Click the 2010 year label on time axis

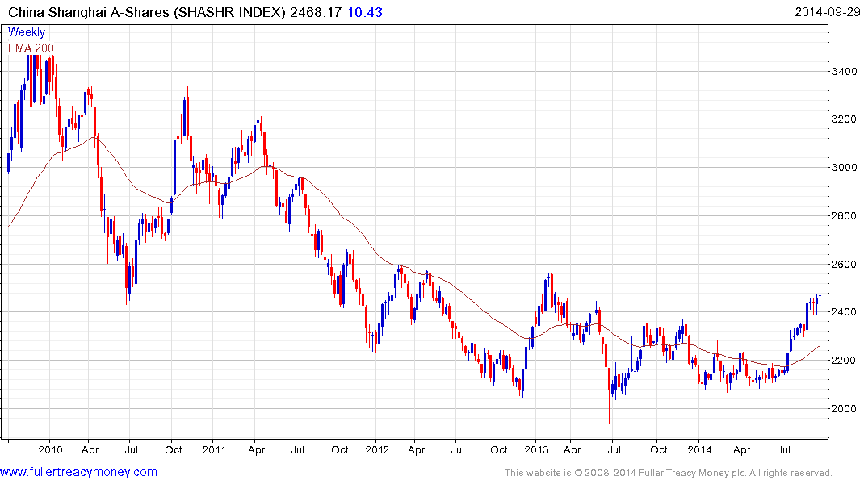coord(50,449)
